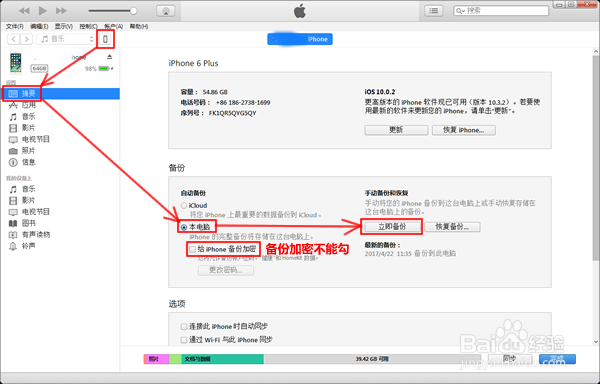Toggle 给 iPhone 备份加密 checkbox
The height and width of the screenshot is (384, 600).
[x=192, y=249]
